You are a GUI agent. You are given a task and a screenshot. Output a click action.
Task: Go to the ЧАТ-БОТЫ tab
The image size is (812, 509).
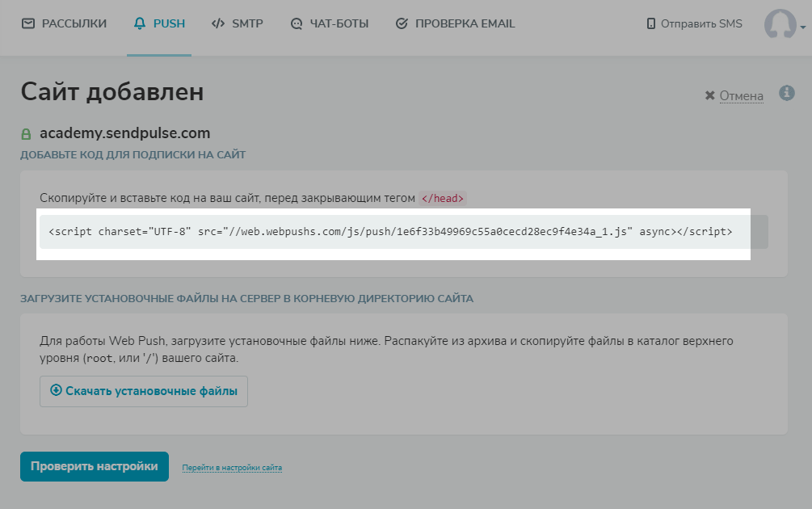pos(330,23)
